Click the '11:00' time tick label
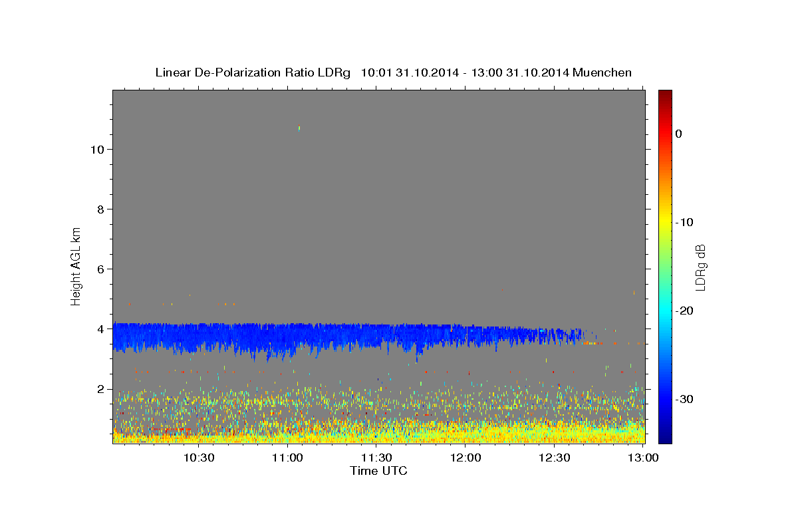798x532 pixels. click(x=288, y=458)
